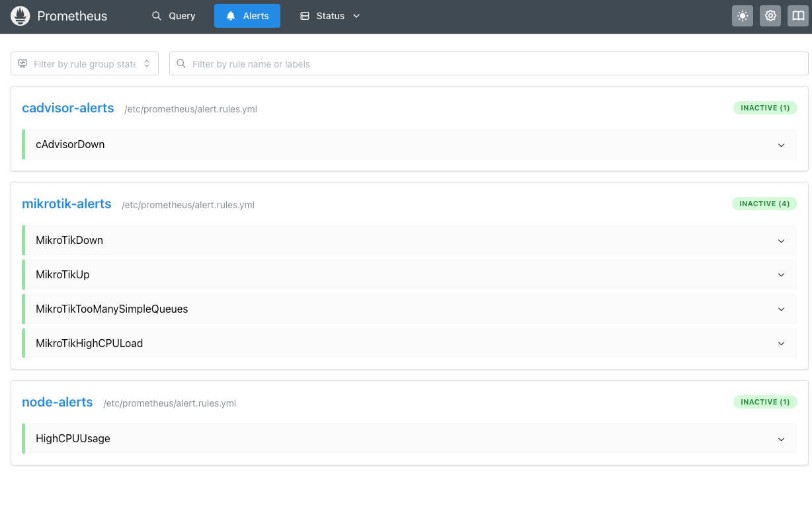The image size is (812, 507).
Task: Click the search icon in rule filter
Action: click(181, 63)
